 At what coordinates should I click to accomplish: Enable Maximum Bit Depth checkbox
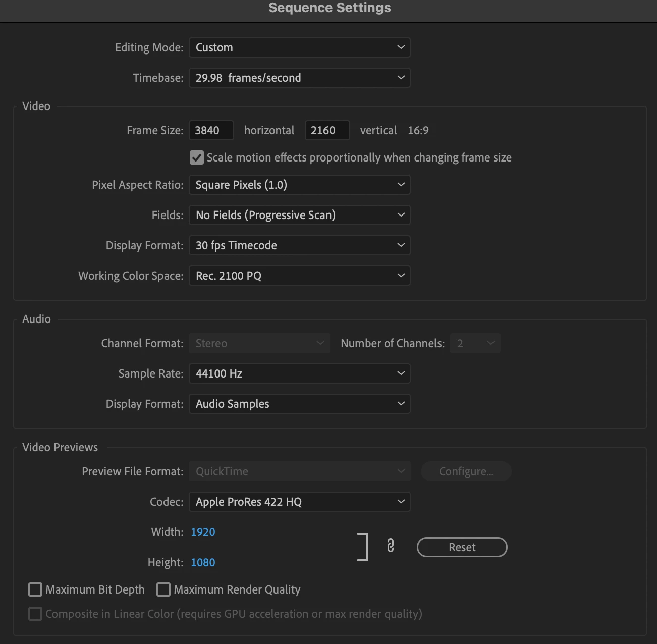(x=35, y=589)
